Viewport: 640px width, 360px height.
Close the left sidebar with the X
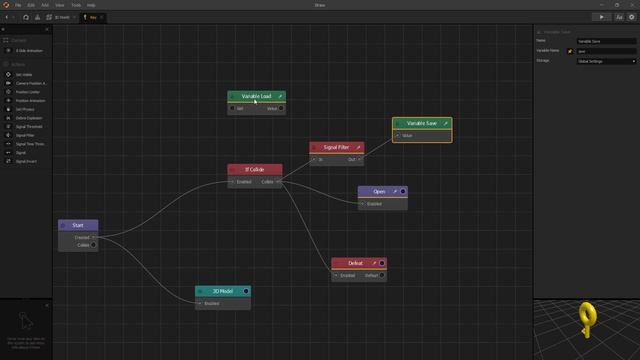(x=47, y=29)
